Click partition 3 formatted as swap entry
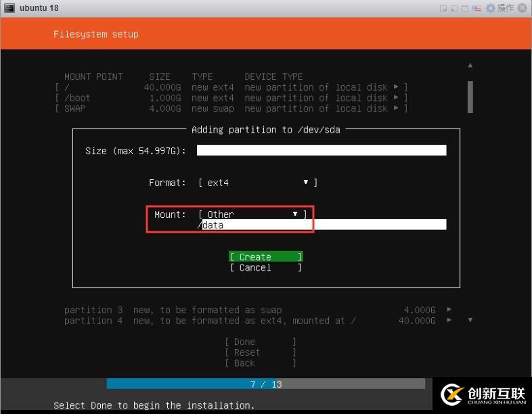 pyautogui.click(x=258, y=310)
